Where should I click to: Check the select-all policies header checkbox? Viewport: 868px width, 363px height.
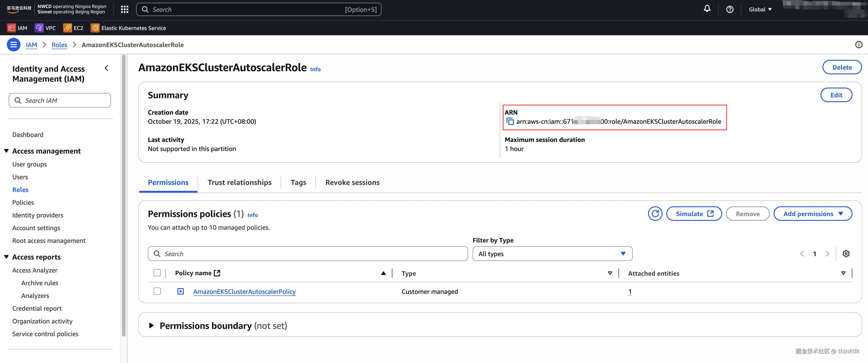click(x=157, y=273)
